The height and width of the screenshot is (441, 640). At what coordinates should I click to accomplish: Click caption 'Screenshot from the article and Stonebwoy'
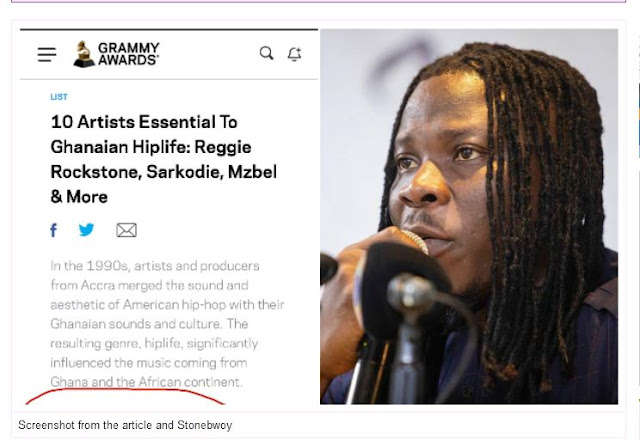point(125,425)
